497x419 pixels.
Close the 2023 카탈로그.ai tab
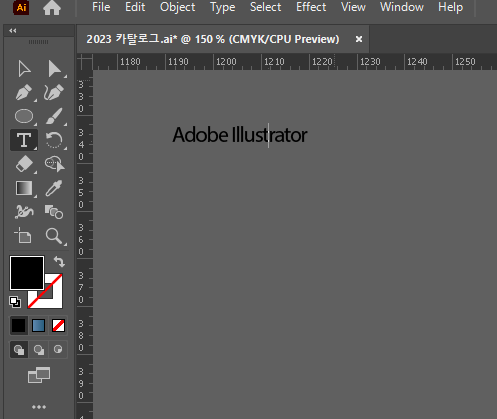(x=359, y=39)
